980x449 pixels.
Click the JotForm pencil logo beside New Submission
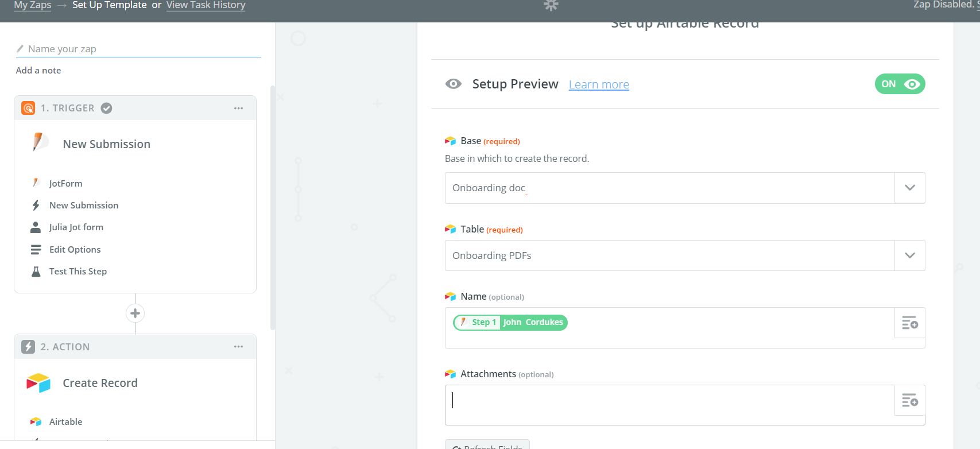pyautogui.click(x=39, y=142)
